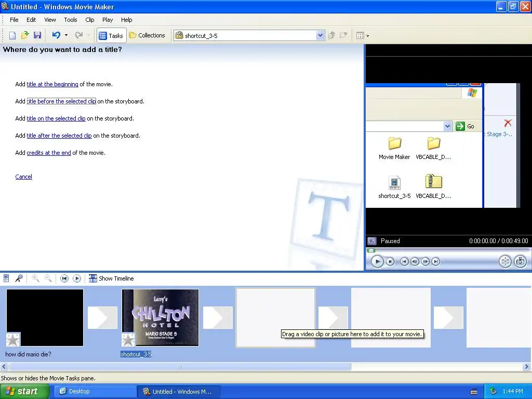The height and width of the screenshot is (399, 532).
Task: Click the Split Clip icon
Action: [505, 261]
